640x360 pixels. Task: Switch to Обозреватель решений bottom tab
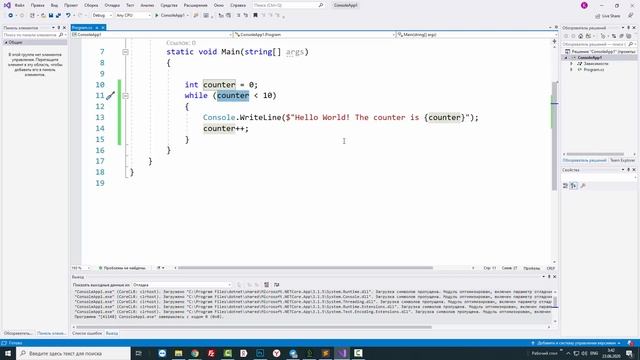pyautogui.click(x=584, y=160)
